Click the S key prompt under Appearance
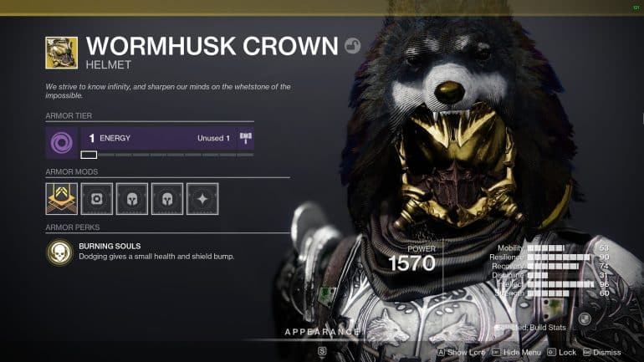 click(322, 351)
